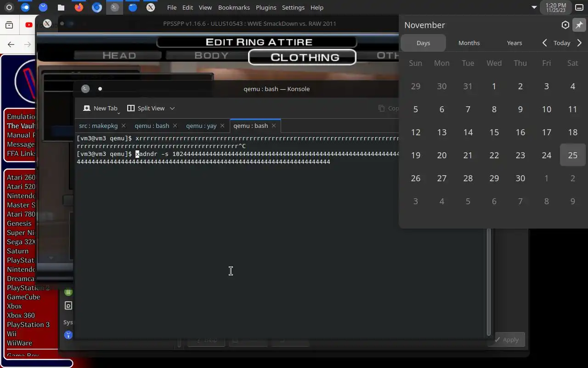Image resolution: width=588 pixels, height=368 pixels.
Task: Open the blue round app beside the launcher
Action: click(x=43, y=7)
